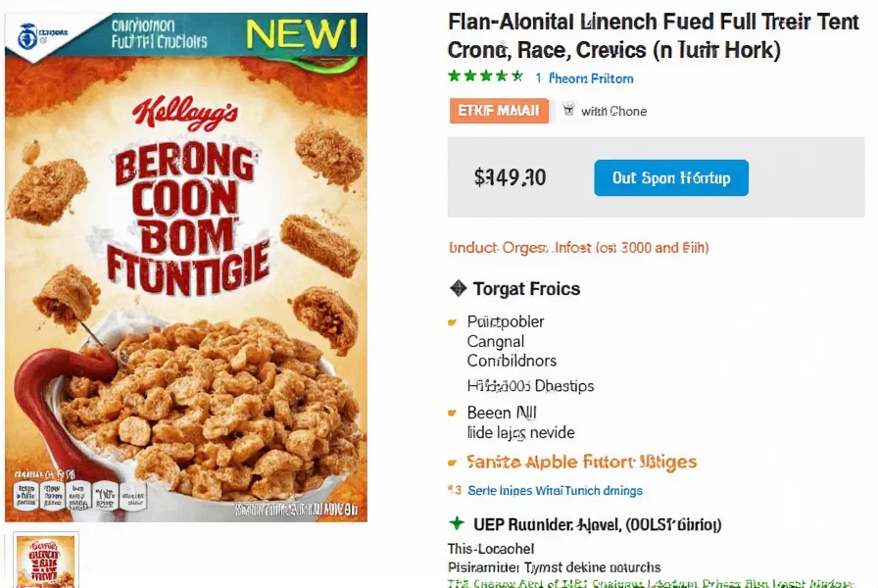Viewport: 878px width, 588px height.
Task: Click the green plus icon near UEP Ruonider
Action: [x=457, y=524]
